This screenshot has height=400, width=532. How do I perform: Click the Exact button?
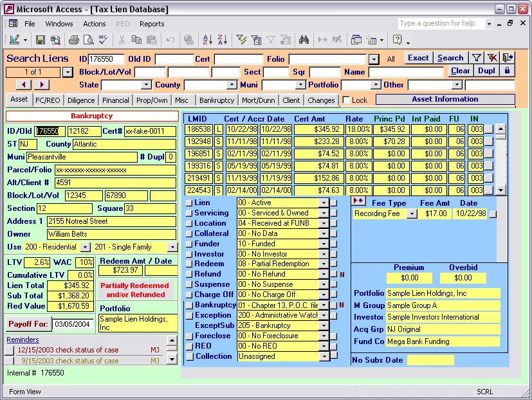(418, 58)
